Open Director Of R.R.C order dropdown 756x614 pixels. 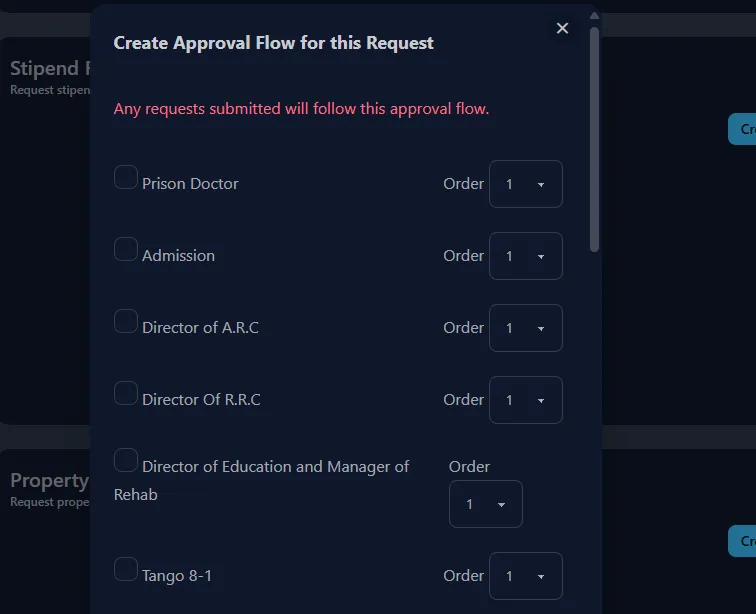click(525, 400)
